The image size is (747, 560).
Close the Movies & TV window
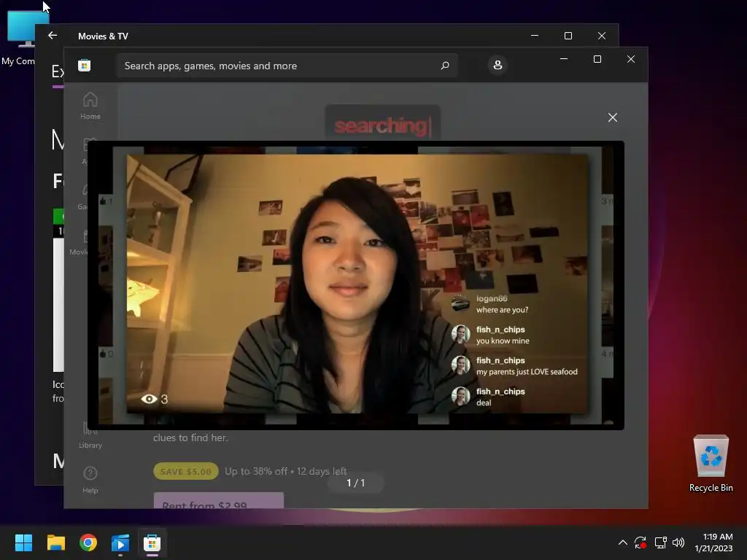(602, 36)
